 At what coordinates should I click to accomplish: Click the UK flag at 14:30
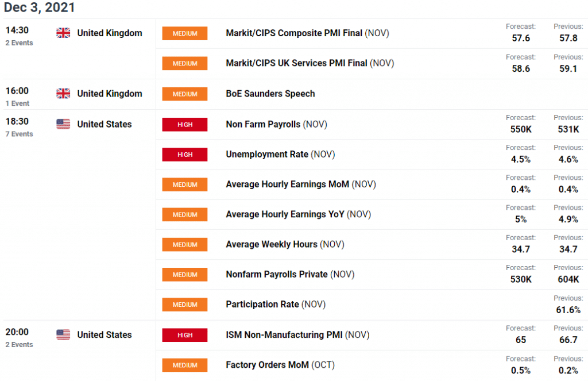(x=63, y=33)
